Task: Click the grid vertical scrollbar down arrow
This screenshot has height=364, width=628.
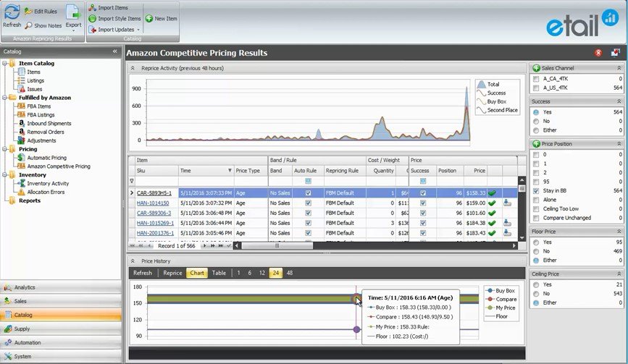Action: pyautogui.click(x=522, y=238)
